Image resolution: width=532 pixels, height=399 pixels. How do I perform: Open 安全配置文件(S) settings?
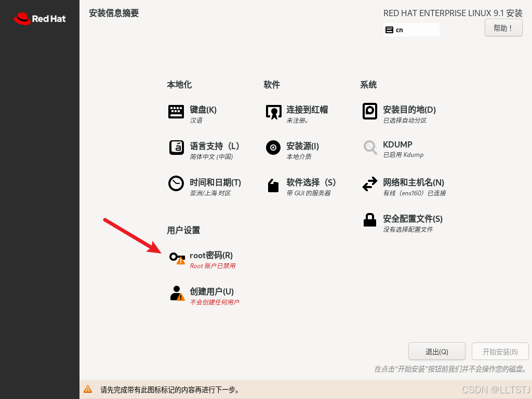coord(413,219)
